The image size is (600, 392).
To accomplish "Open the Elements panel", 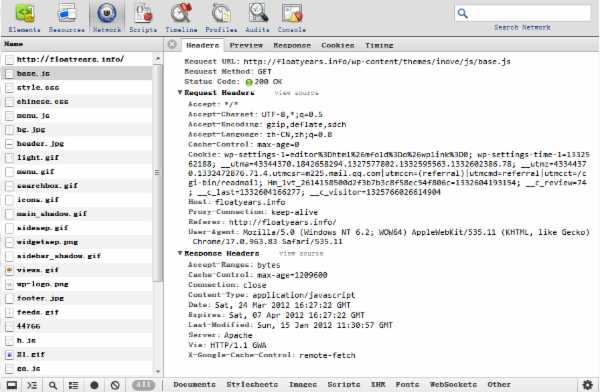I will pyautogui.click(x=24, y=17).
